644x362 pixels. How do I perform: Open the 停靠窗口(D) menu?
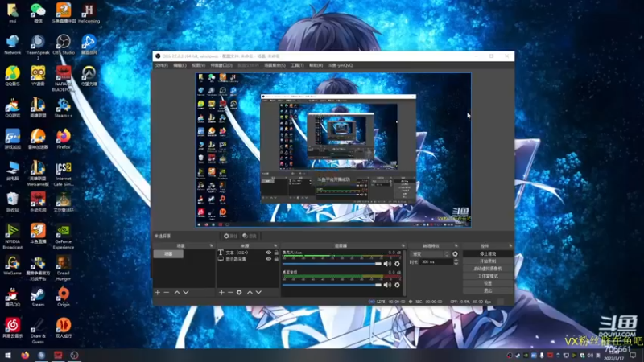[x=221, y=65]
